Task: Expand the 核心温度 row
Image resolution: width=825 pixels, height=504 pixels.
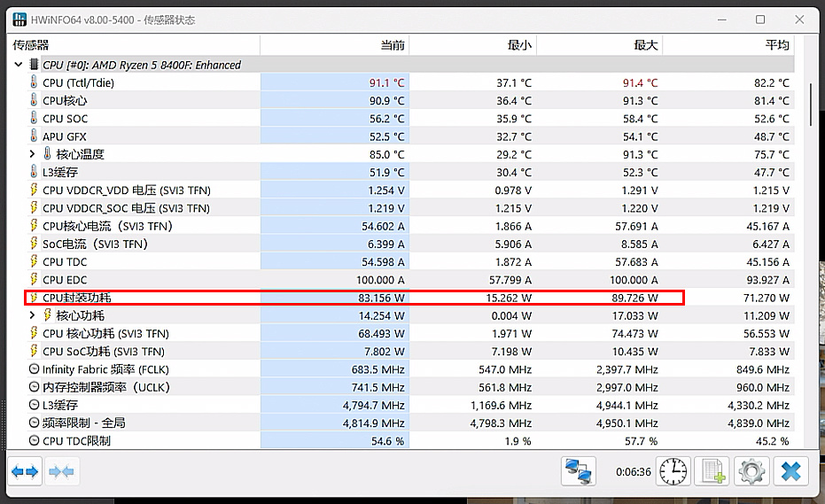Action: [32, 154]
